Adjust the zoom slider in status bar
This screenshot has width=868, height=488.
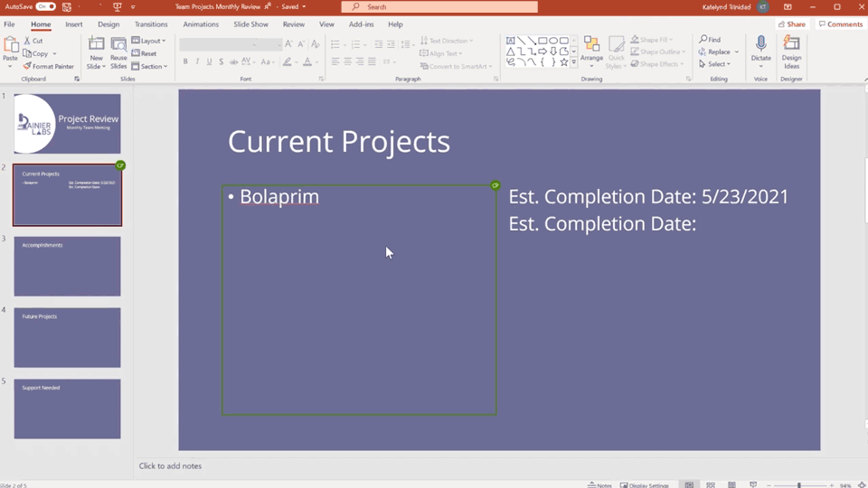click(798, 485)
